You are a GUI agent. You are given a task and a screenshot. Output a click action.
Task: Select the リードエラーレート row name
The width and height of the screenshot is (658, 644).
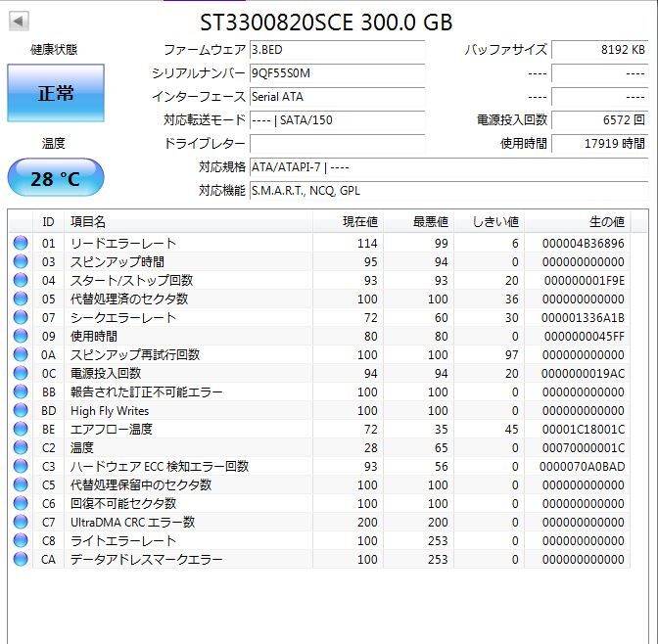coord(123,244)
